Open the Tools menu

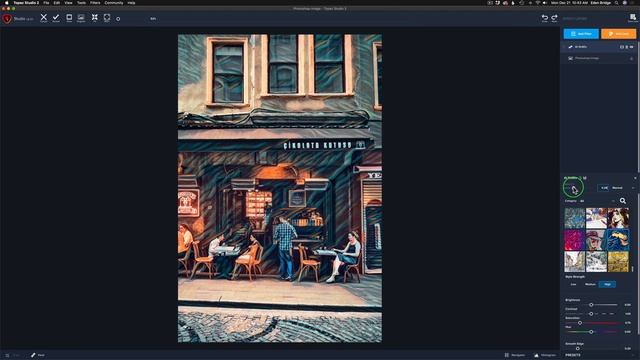[x=82, y=3]
